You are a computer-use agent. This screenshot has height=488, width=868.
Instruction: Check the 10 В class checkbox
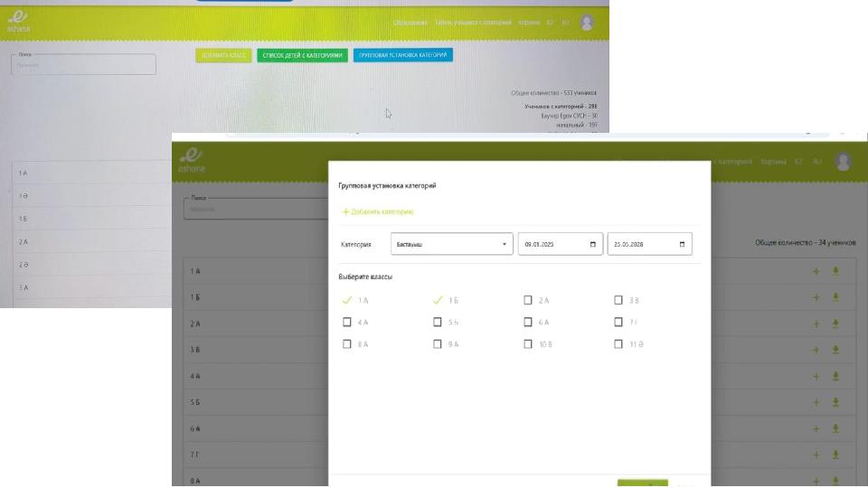527,344
